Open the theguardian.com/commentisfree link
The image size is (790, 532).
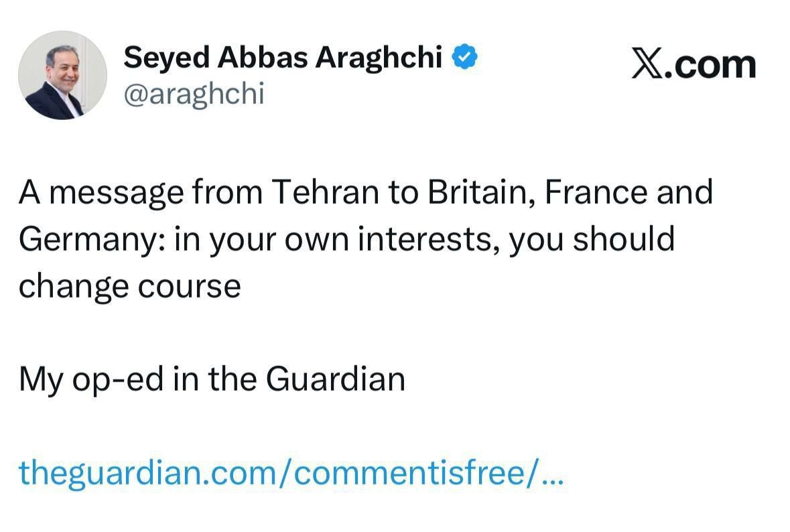pyautogui.click(x=292, y=472)
